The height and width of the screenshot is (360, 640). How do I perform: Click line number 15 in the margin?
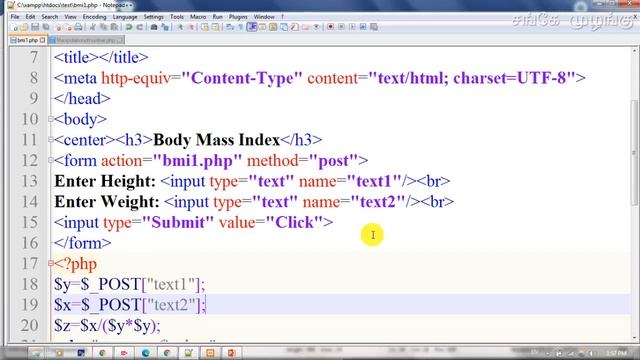coord(29,222)
